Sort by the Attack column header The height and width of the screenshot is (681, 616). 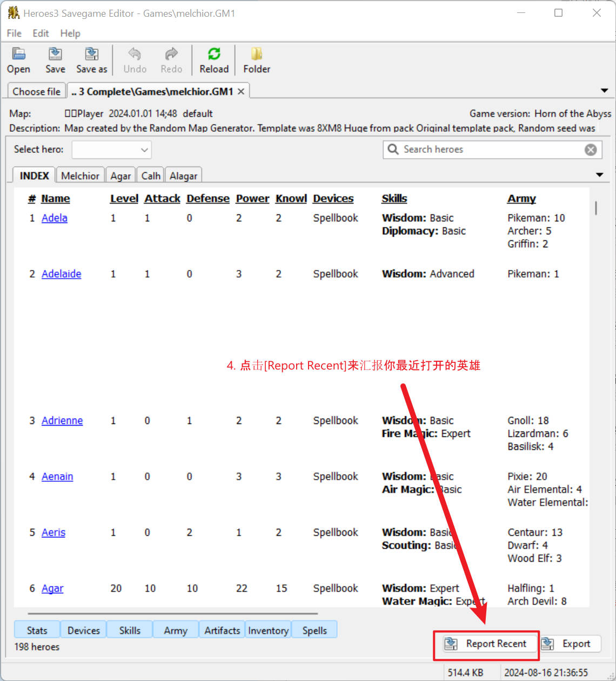click(162, 199)
